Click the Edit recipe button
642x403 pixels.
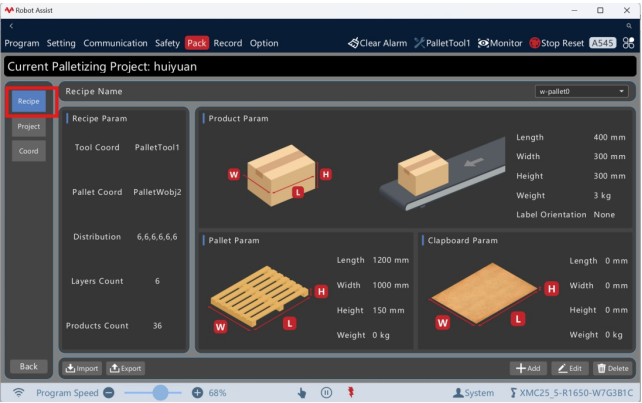pos(570,368)
